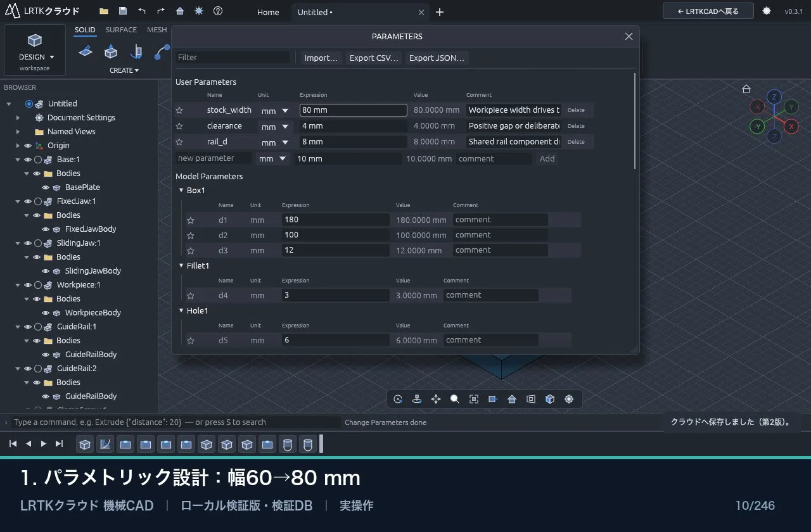Select the last cylinder feature in timeline
811x532 pixels.
(308, 444)
